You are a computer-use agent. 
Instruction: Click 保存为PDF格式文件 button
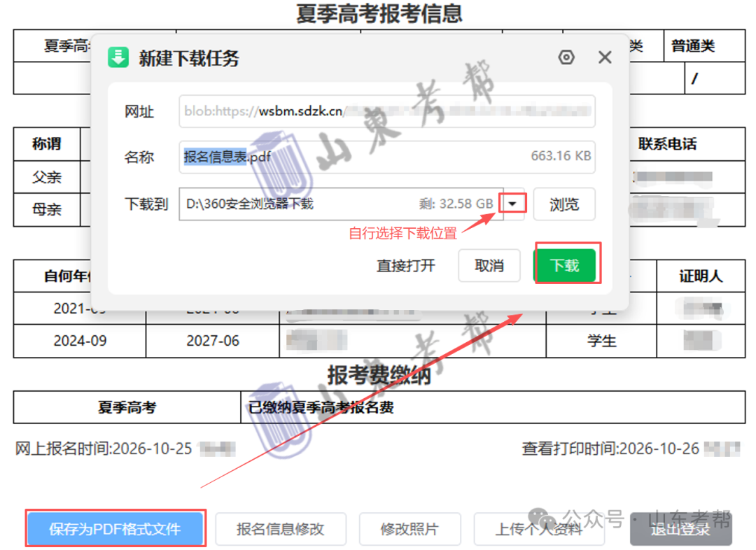[115, 529]
